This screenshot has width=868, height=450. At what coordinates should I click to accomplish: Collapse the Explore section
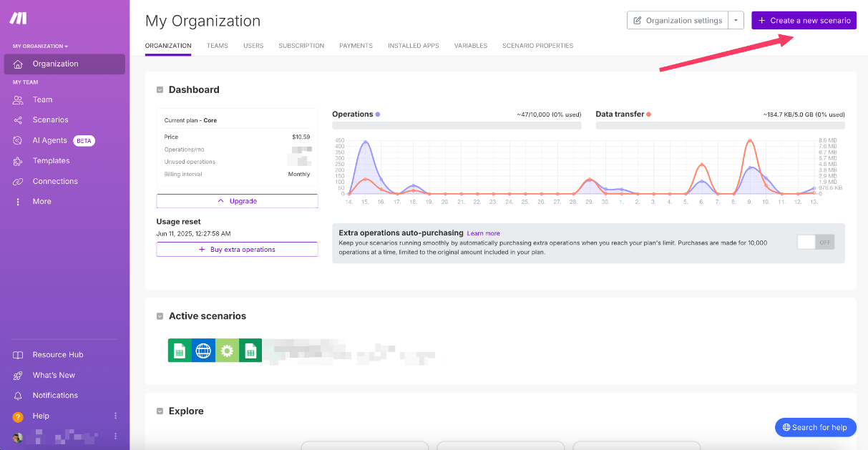pos(160,411)
